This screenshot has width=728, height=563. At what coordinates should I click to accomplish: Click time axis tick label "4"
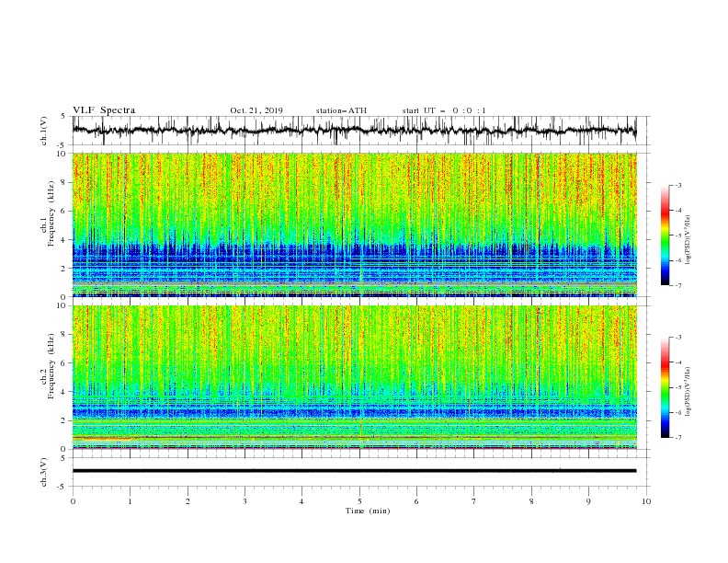pos(302,501)
